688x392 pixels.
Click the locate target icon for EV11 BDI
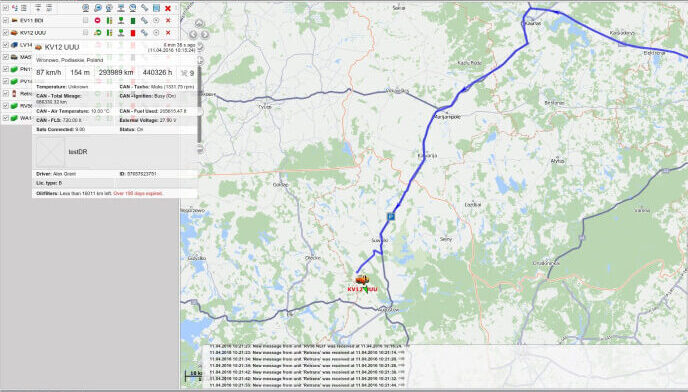(156, 21)
